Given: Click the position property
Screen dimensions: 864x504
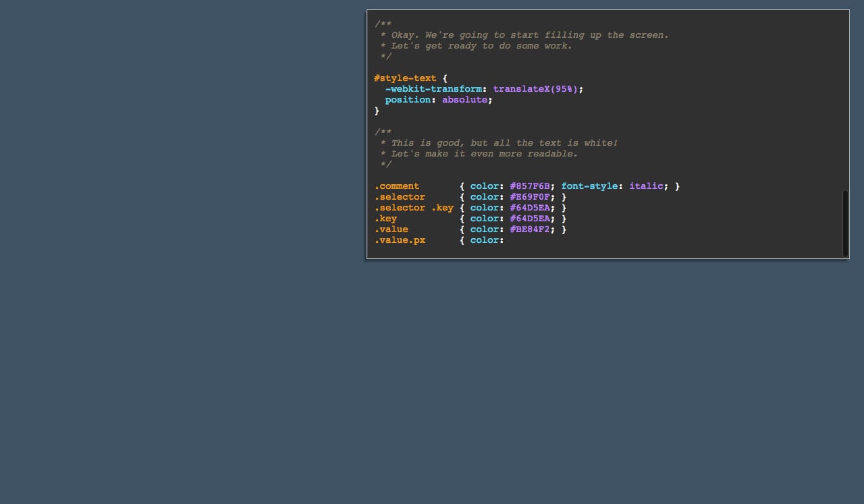Looking at the screenshot, I should 407,99.
